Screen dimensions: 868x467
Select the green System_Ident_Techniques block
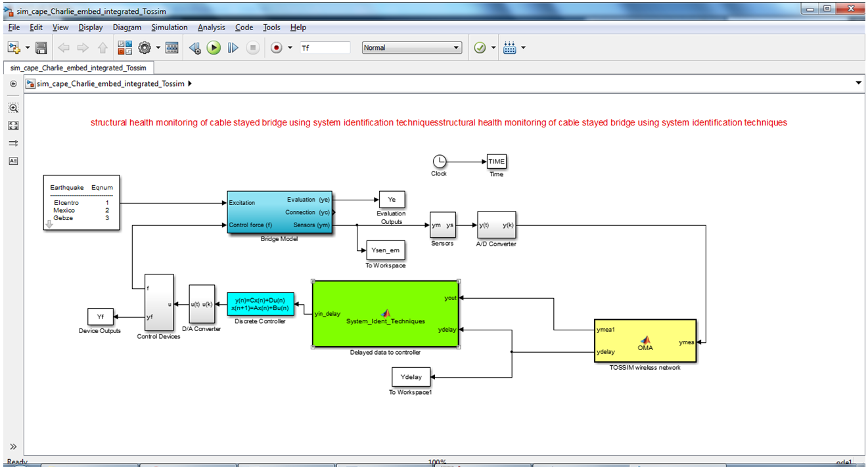386,314
